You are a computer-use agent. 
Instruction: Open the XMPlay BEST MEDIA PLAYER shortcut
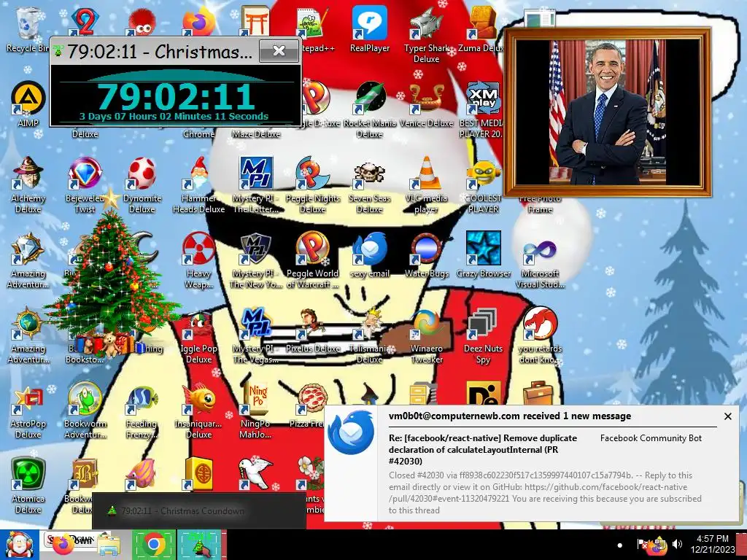(x=482, y=109)
